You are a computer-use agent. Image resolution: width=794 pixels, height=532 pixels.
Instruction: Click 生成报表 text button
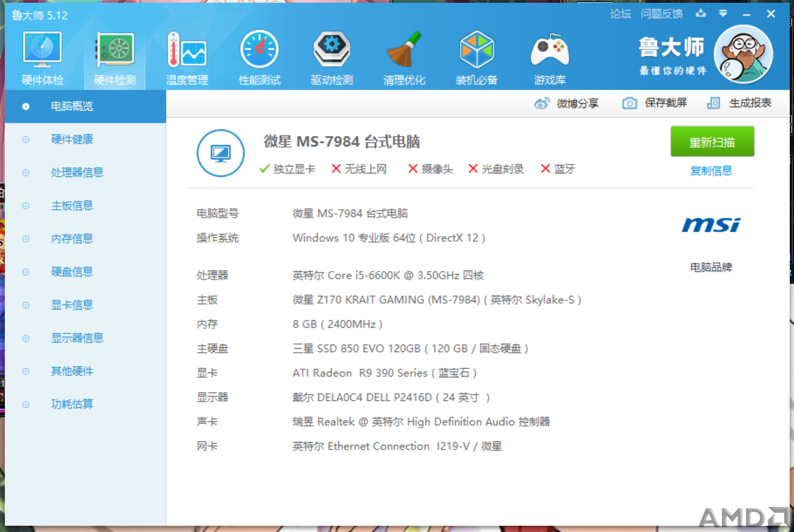pyautogui.click(x=750, y=103)
